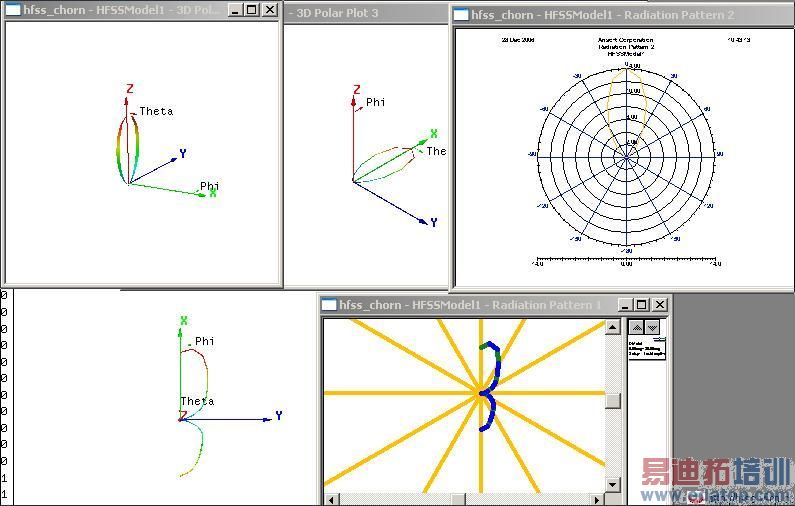
Task: Click right arrow of Radiation Pattern 1 horizontal scrollbar
Action: 598,500
